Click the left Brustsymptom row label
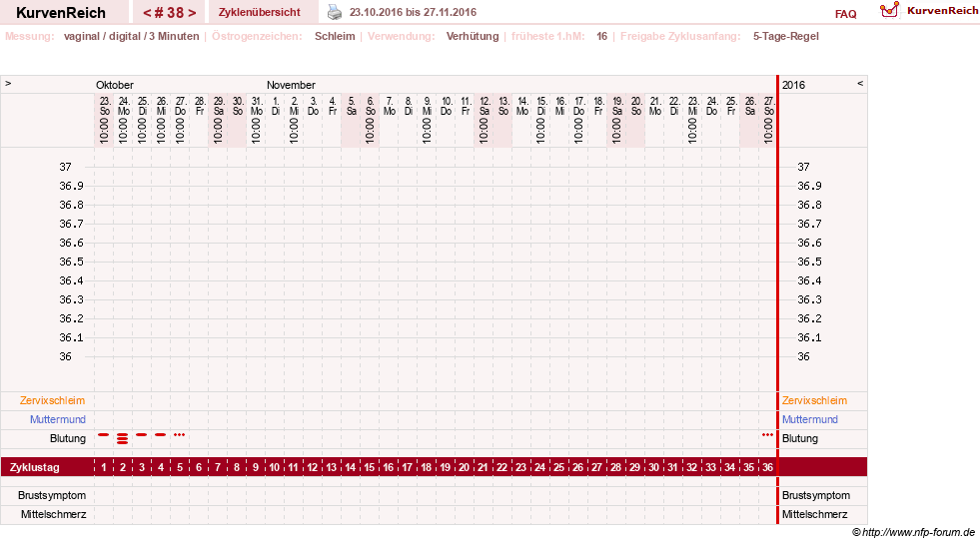Screen dimensions: 980x544 (52, 495)
